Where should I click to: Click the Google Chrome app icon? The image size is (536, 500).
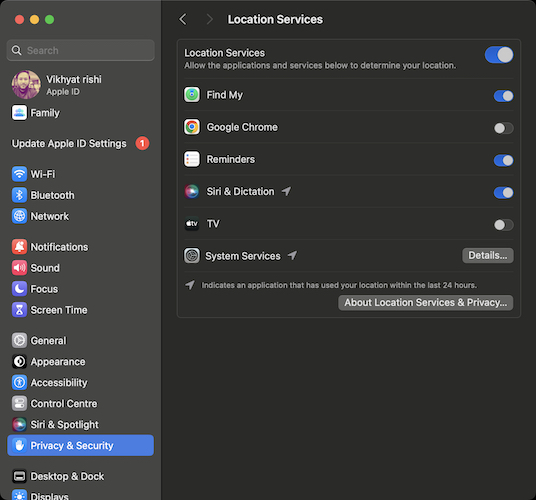192,127
